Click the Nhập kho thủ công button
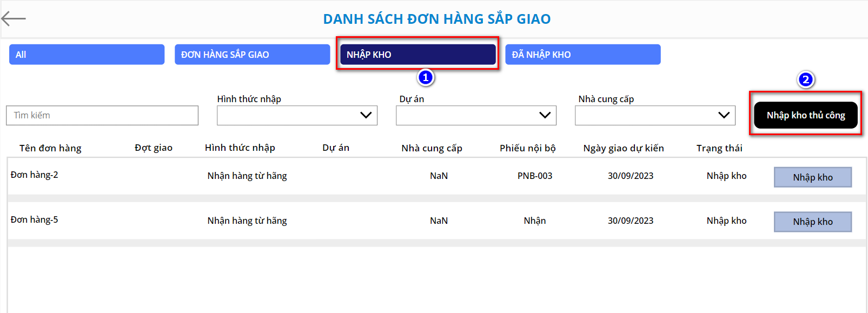 pos(805,115)
